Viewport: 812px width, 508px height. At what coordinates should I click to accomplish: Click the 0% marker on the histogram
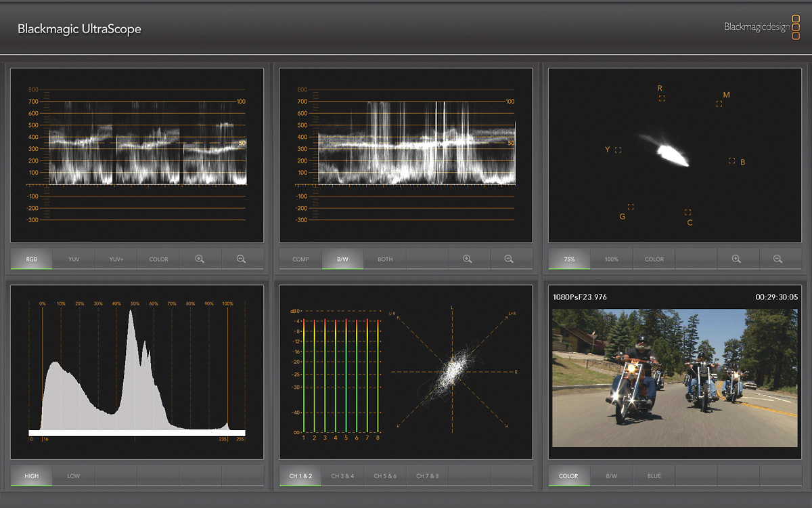[43, 303]
